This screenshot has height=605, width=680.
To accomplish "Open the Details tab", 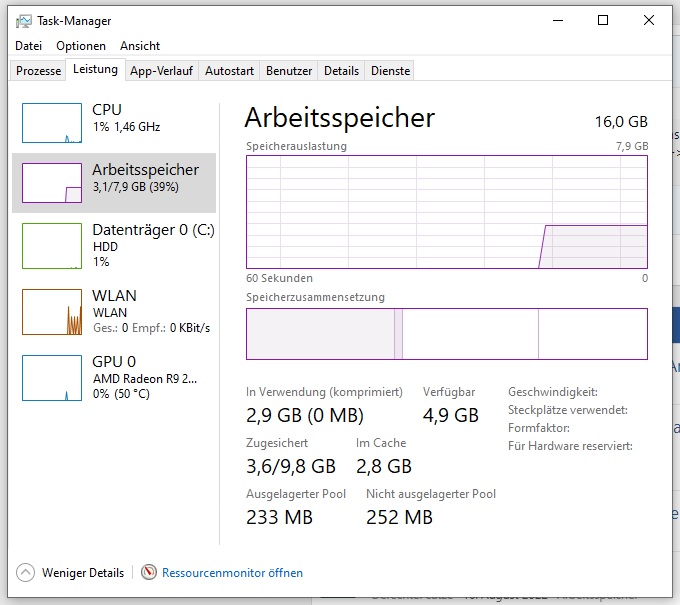I will click(341, 71).
